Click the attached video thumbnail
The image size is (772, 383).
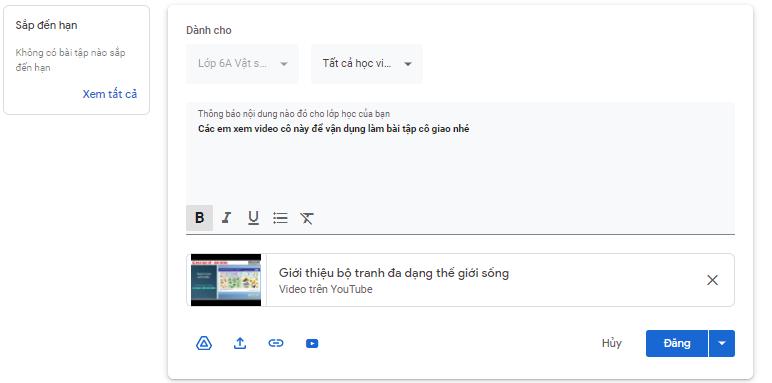click(226, 280)
